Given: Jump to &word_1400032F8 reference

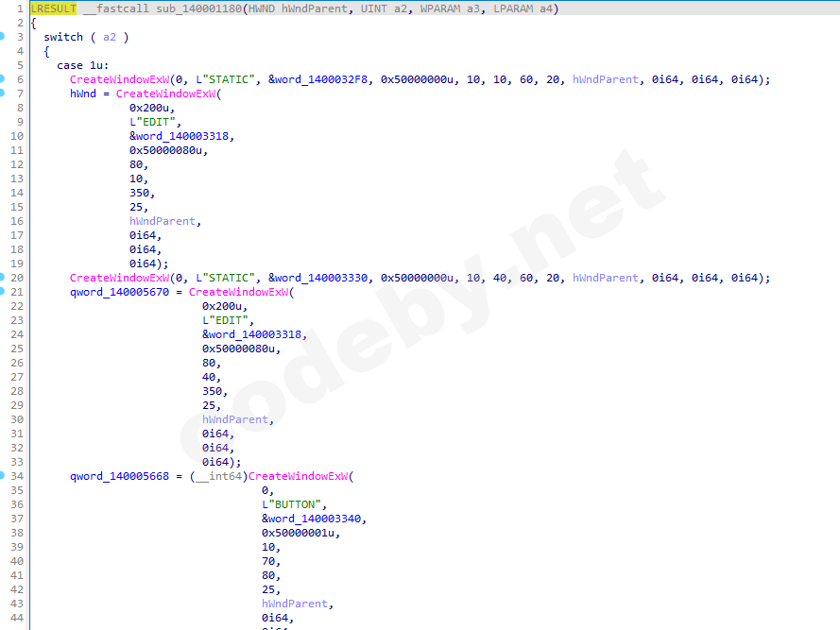Looking at the screenshot, I should pos(317,79).
